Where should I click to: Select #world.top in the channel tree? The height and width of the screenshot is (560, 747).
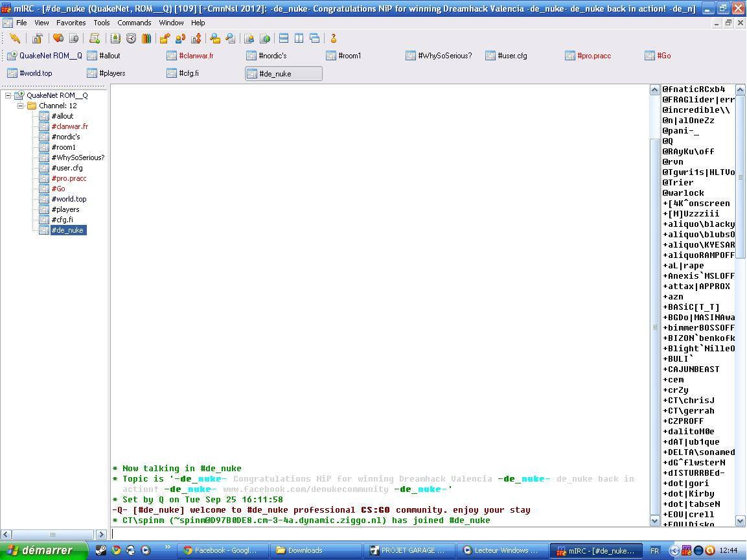click(69, 199)
